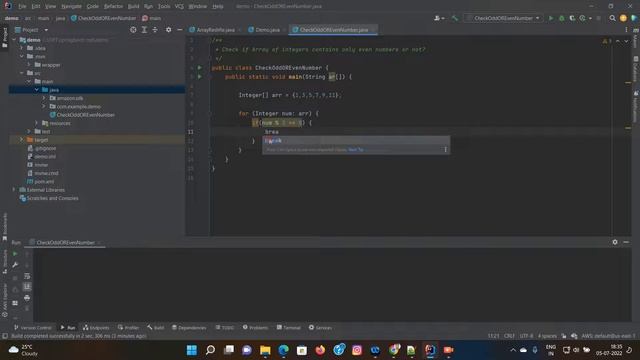Image resolution: width=640 pixels, height=360 pixels.
Task: Switch to the ArrayRedAle.java editor tab
Action: pyautogui.click(x=215, y=30)
